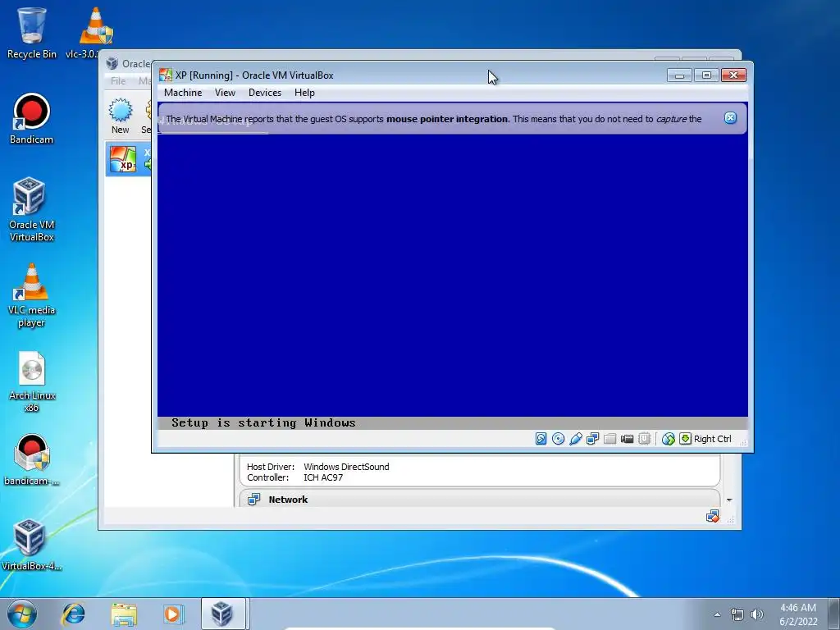840x630 pixels.
Task: Click the Network section header in Manager
Action: tap(479, 500)
